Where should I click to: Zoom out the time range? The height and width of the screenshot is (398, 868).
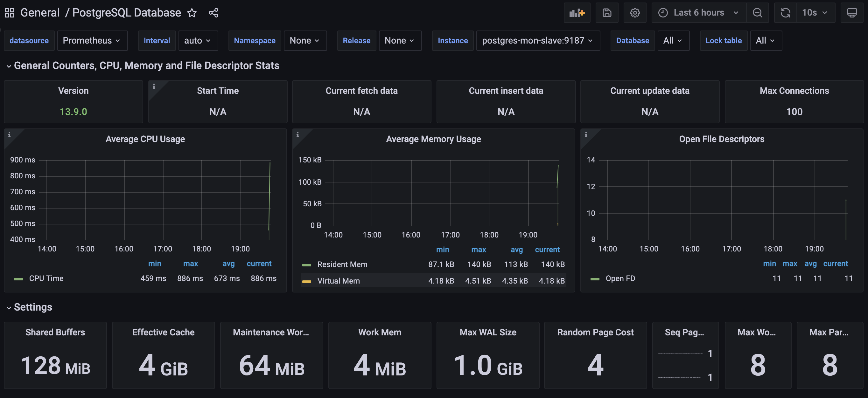click(x=758, y=12)
